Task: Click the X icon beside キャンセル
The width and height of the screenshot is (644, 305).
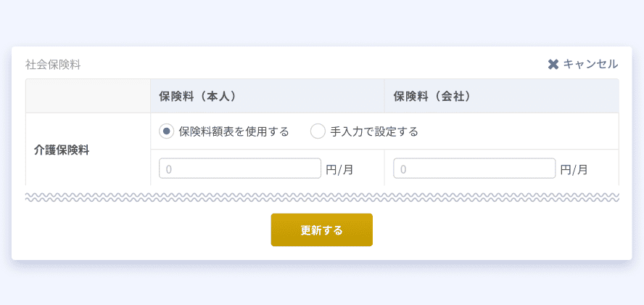Action: click(x=553, y=65)
